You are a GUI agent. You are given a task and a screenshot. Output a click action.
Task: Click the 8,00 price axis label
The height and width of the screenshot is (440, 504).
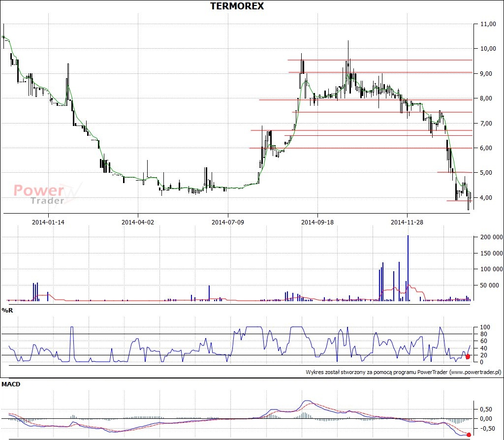[485, 98]
